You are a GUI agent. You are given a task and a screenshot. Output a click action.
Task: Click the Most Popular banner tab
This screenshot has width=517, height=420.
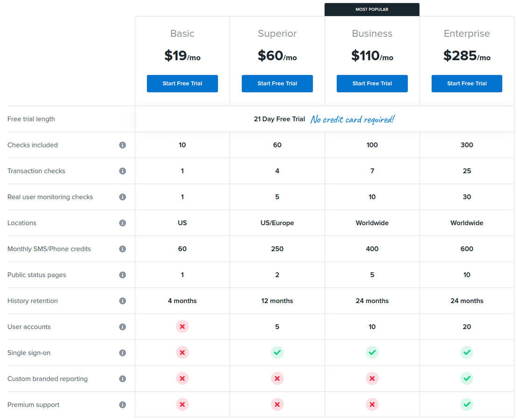(372, 9)
